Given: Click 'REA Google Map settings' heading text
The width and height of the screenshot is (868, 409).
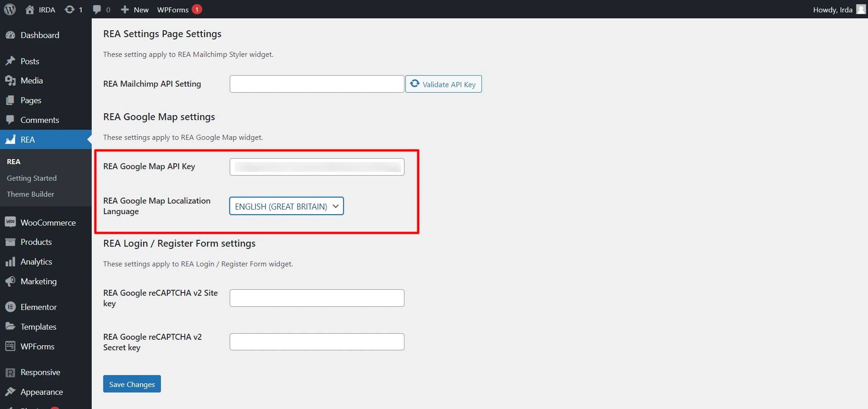Looking at the screenshot, I should click(159, 117).
